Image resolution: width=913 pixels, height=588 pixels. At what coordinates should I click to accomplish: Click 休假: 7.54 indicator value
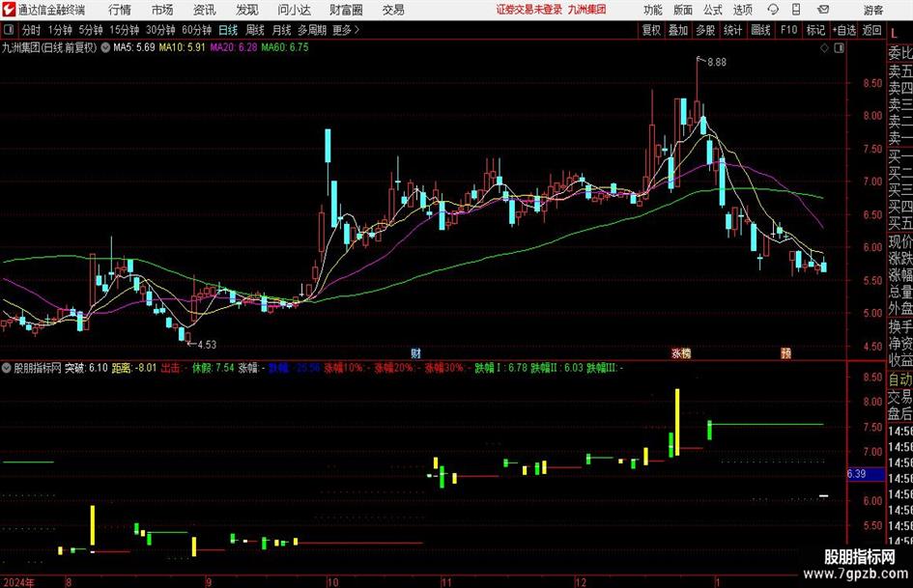tap(214, 368)
